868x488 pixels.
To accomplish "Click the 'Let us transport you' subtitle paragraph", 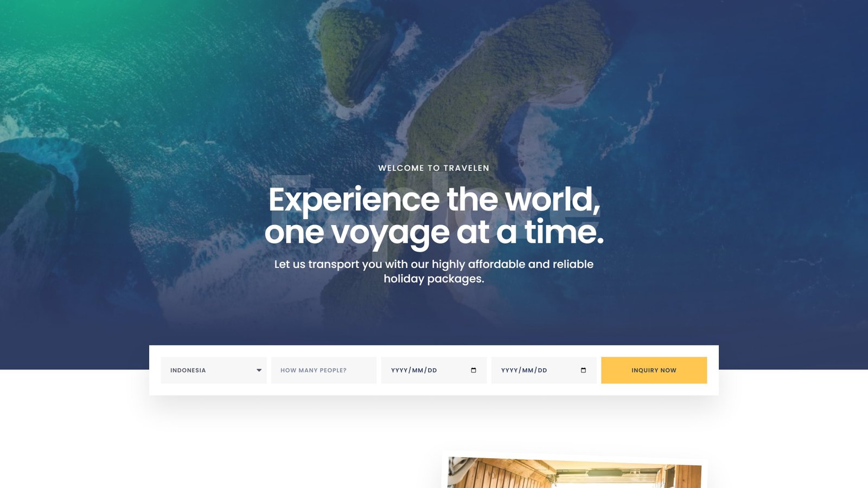I will pos(433,271).
